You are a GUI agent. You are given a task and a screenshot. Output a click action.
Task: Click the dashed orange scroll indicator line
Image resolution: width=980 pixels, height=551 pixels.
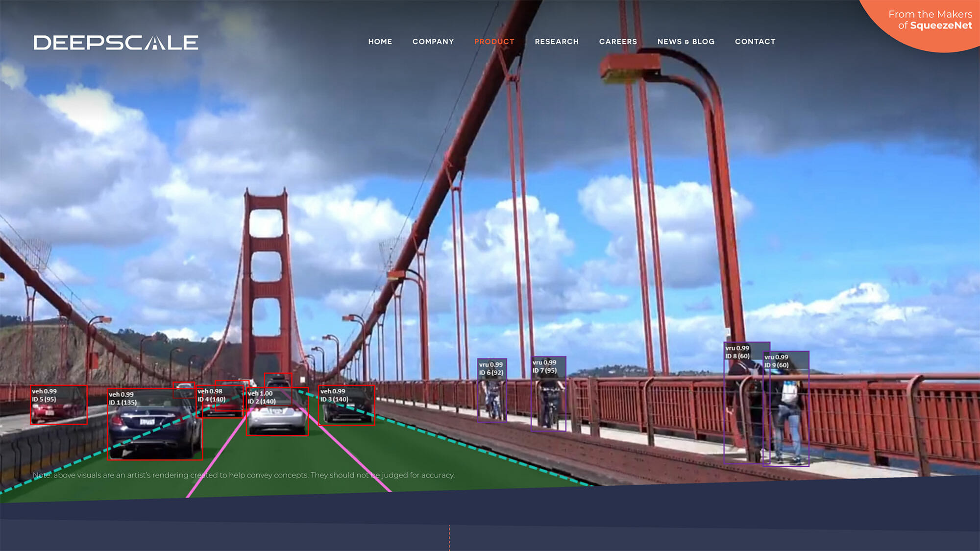click(449, 538)
